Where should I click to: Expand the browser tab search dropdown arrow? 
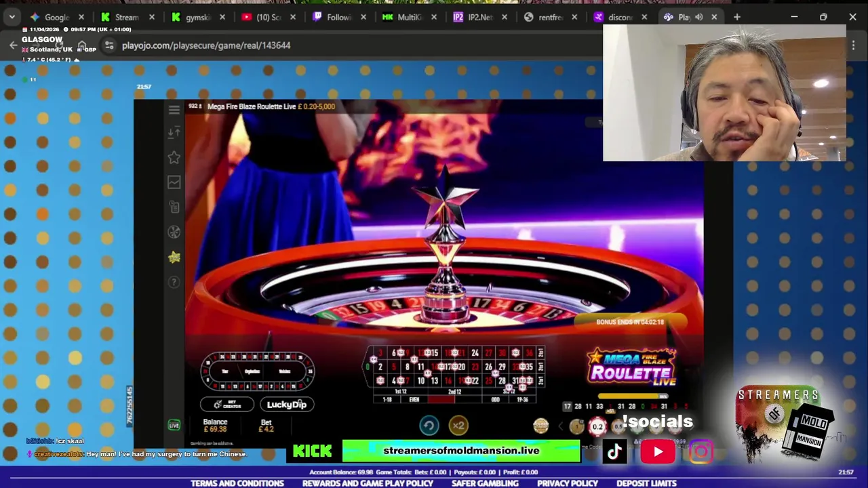[x=12, y=17]
